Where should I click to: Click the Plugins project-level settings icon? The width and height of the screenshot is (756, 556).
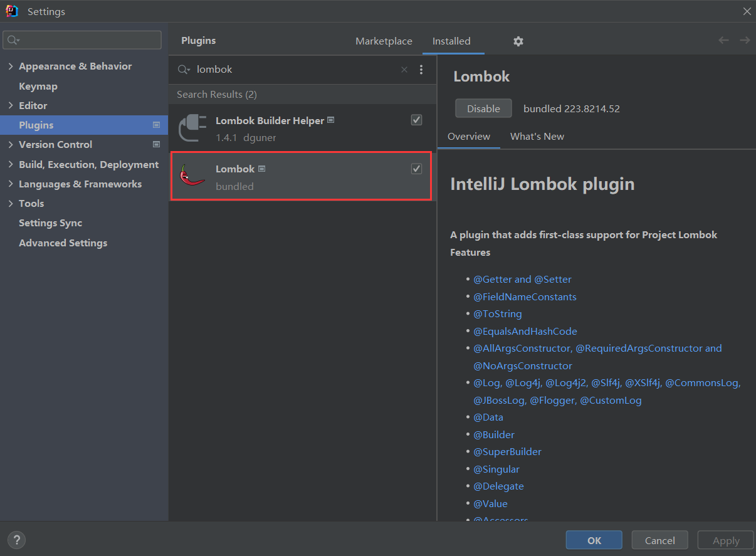pos(157,125)
